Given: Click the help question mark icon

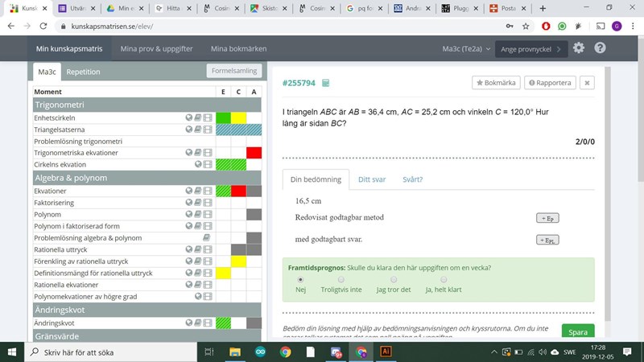Looking at the screenshot, I should tap(600, 48).
